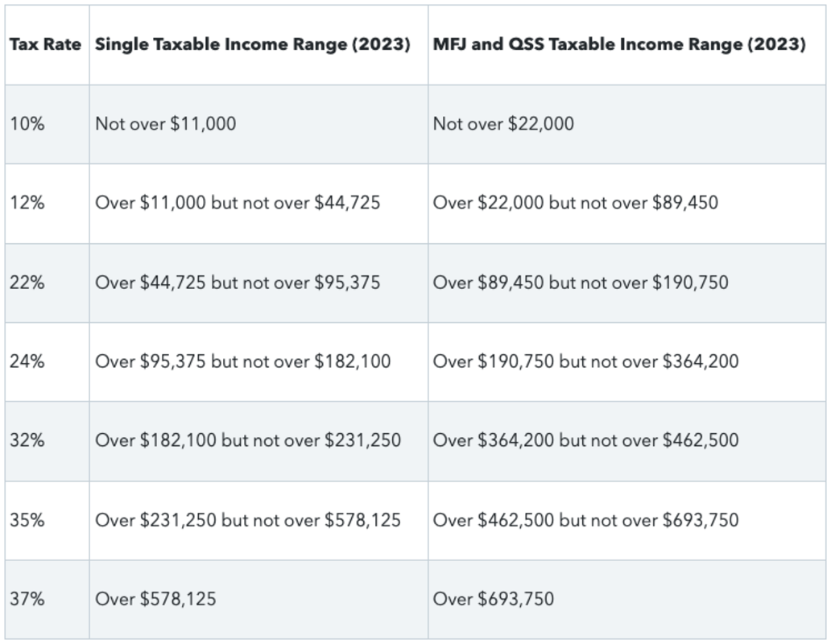The width and height of the screenshot is (831, 644).
Task: Select the 35% tax rate cell
Action: [27, 520]
